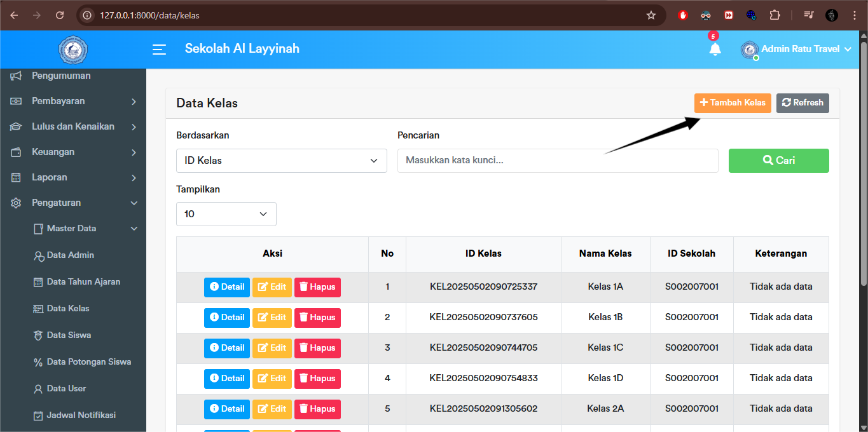Click the Masukkan kata kunci search field
Image resolution: width=868 pixels, height=432 pixels.
click(558, 160)
